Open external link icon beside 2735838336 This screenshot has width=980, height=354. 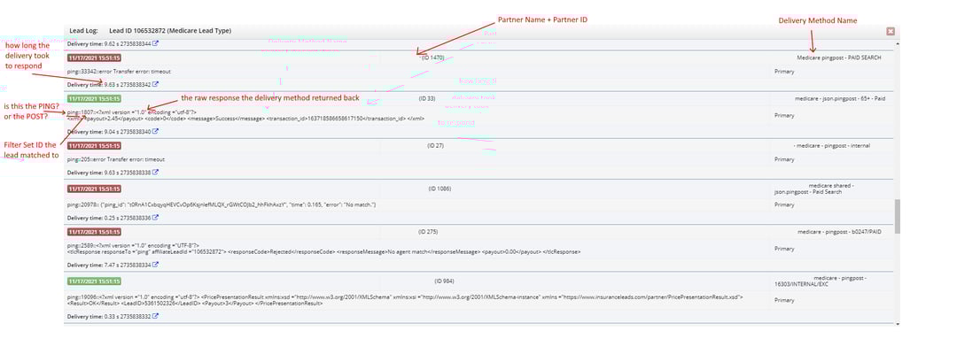tap(156, 218)
